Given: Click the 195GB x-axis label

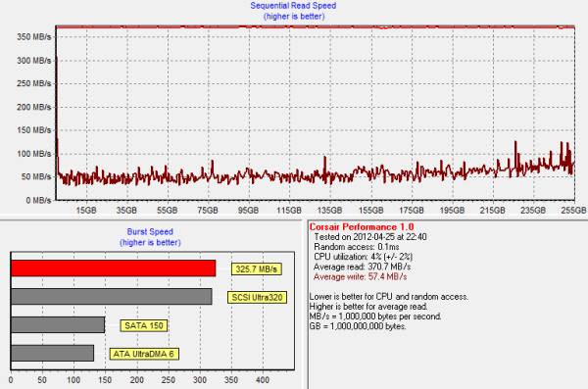Looking at the screenshot, I should (x=452, y=211).
